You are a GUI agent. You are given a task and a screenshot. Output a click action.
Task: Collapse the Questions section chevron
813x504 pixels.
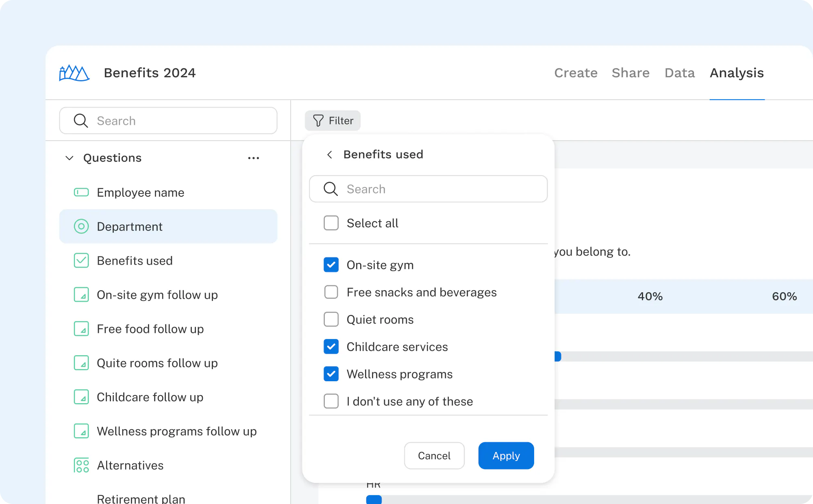click(70, 158)
